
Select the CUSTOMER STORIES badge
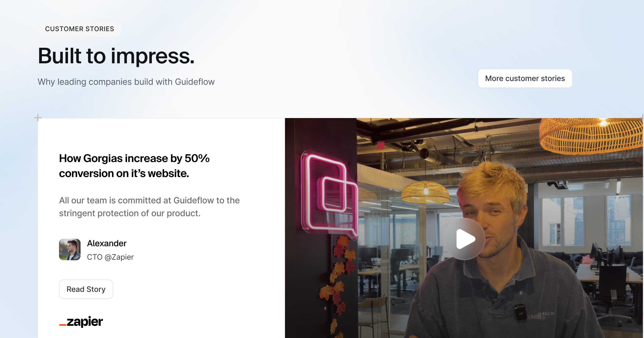tap(80, 29)
